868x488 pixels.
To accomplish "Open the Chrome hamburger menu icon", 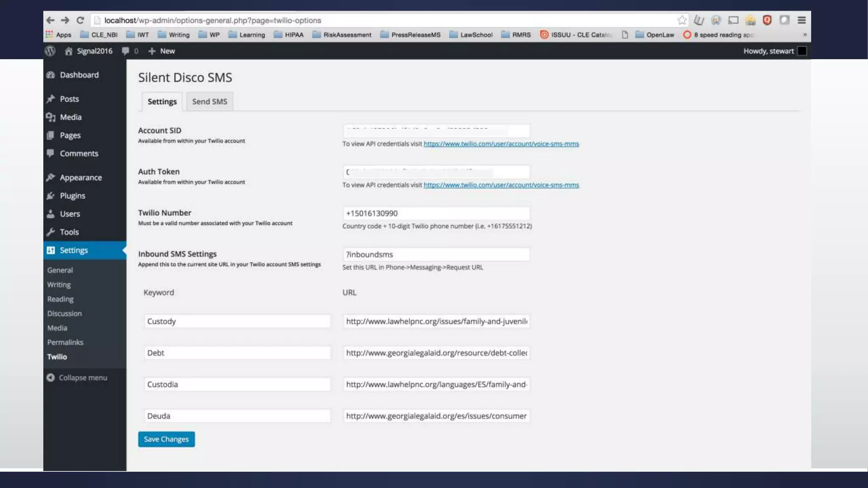I will pos(801,20).
